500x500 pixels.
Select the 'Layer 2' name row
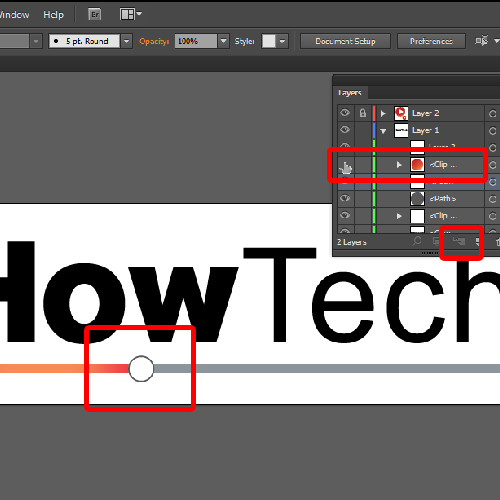[426, 113]
